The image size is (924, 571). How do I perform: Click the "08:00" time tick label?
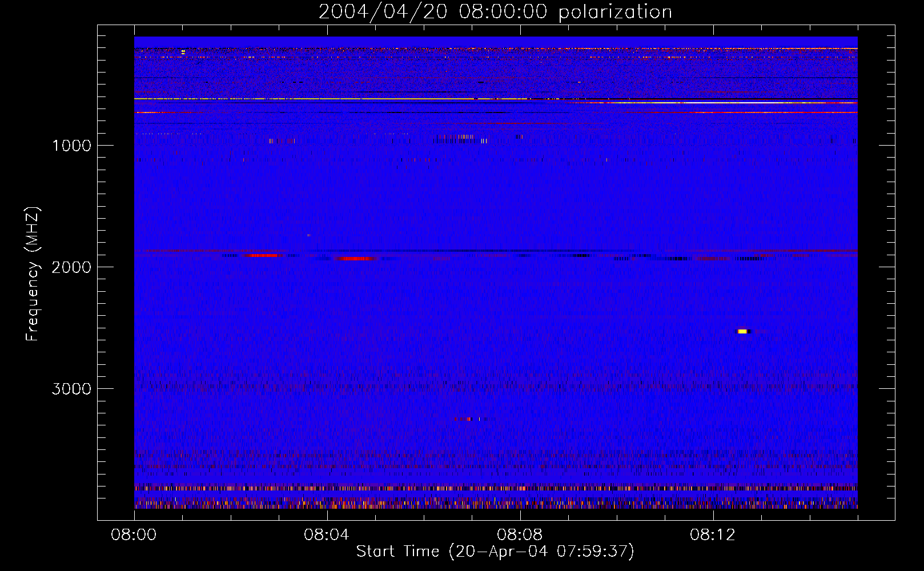[134, 535]
